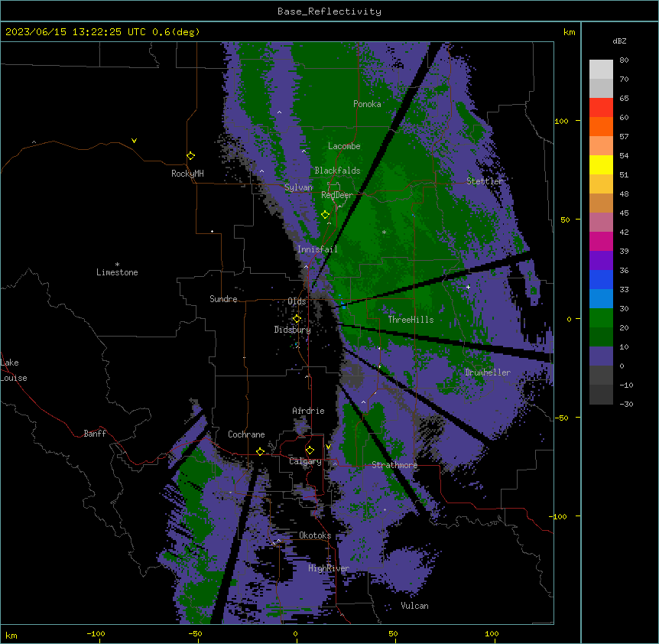Viewport: 659px width, 644px height.
Task: Select the Cochrane town label
Action: click(x=246, y=434)
